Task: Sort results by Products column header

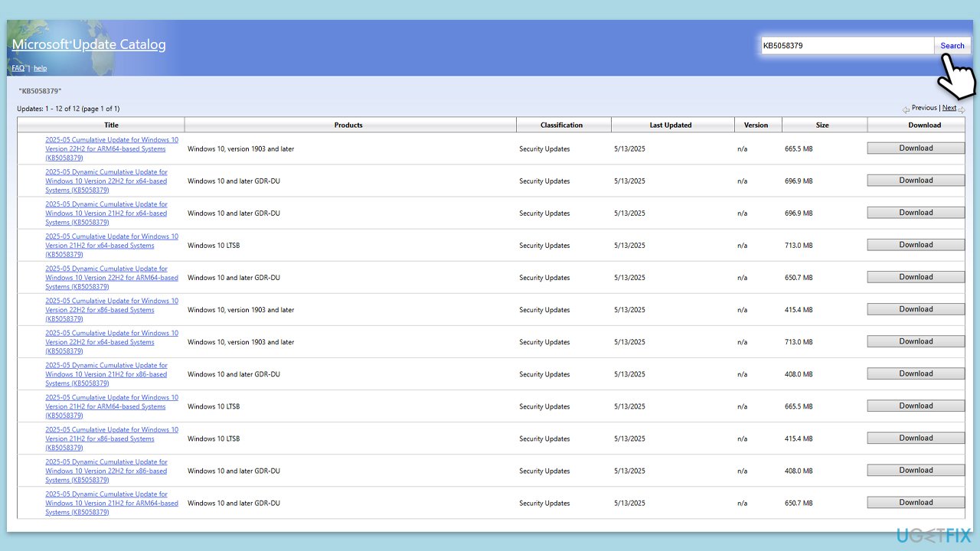Action: point(348,125)
